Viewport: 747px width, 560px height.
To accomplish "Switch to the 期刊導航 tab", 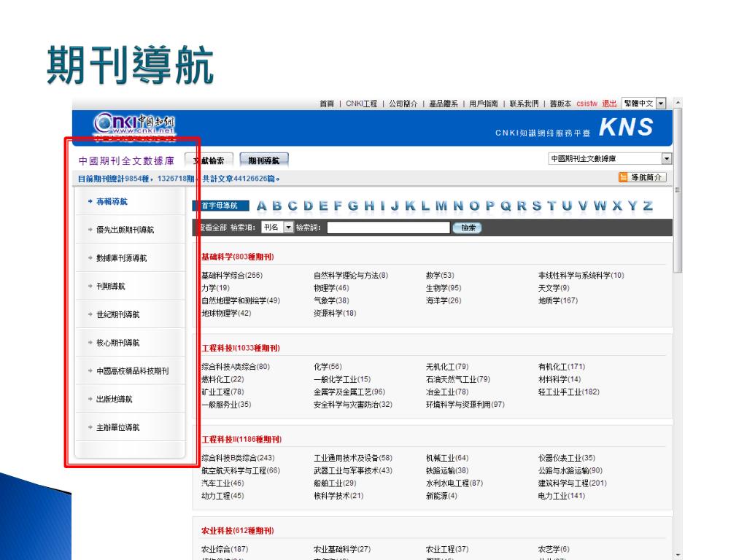I will pyautogui.click(x=264, y=160).
